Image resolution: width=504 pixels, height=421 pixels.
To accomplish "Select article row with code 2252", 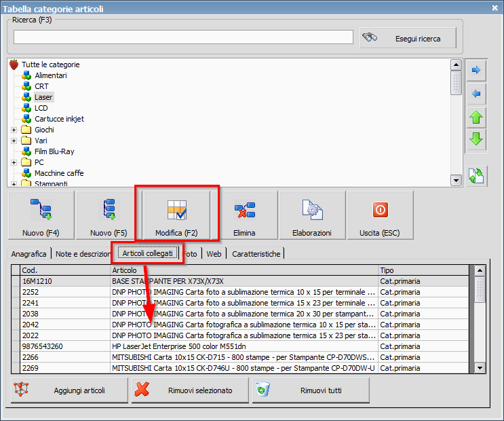I will tap(240, 292).
